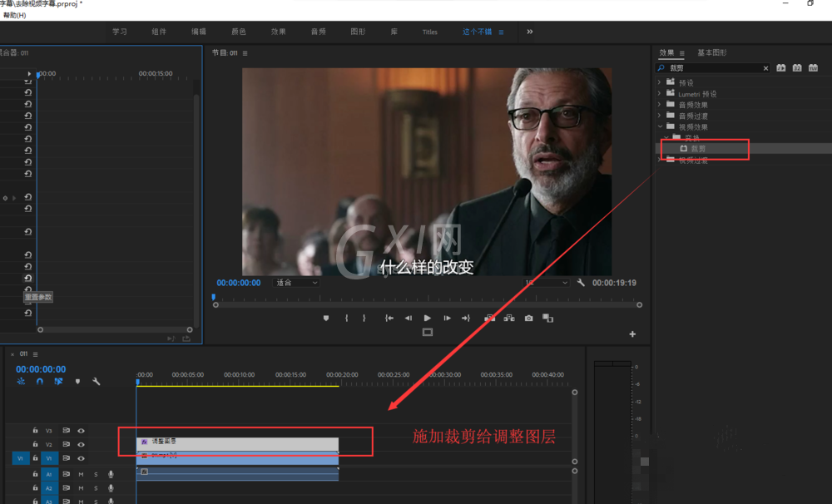Collapse the 变换 subfolder
Image resolution: width=832 pixels, height=504 pixels.
[666, 138]
